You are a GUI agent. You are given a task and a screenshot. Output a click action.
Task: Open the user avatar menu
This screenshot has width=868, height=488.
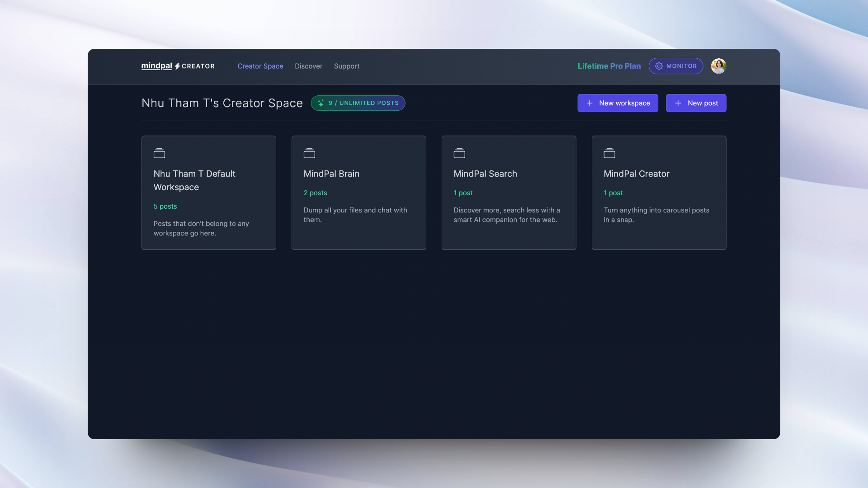[x=718, y=66]
